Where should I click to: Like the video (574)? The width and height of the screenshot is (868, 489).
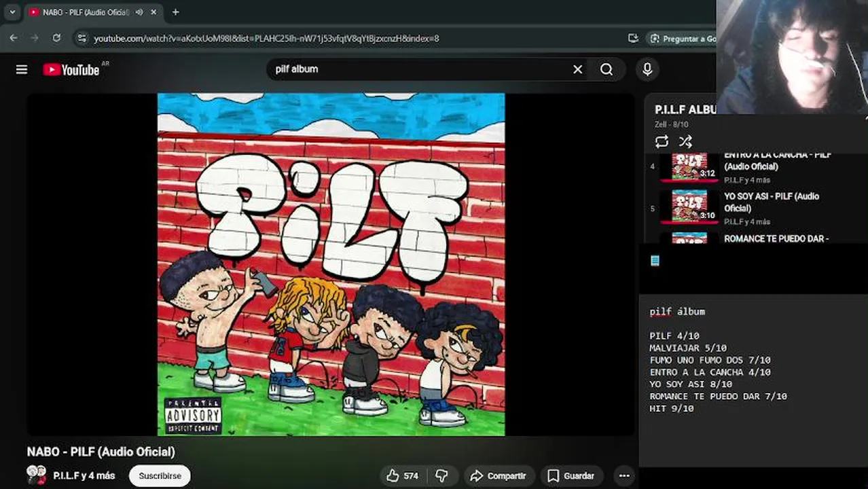[402, 476]
